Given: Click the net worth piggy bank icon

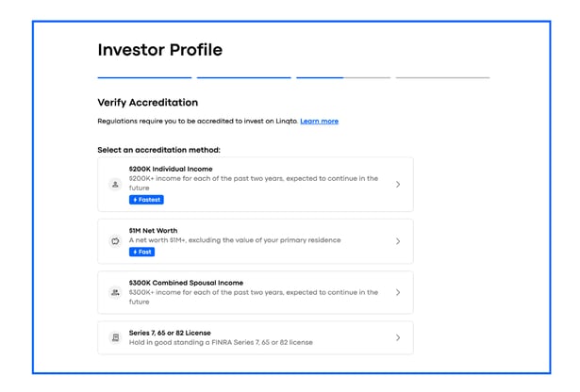Looking at the screenshot, I should click(x=115, y=241).
